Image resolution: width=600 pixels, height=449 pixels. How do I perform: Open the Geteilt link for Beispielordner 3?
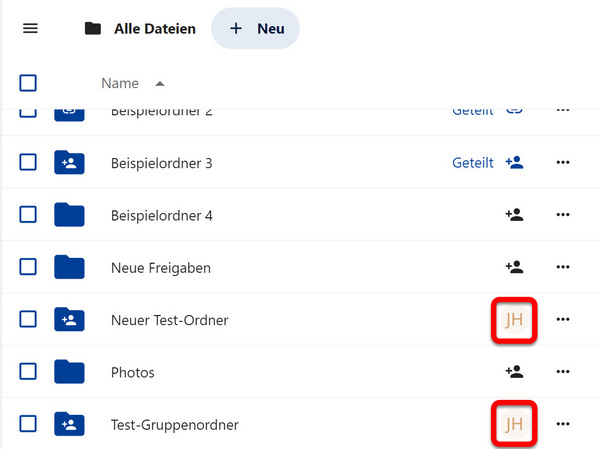[x=473, y=163]
